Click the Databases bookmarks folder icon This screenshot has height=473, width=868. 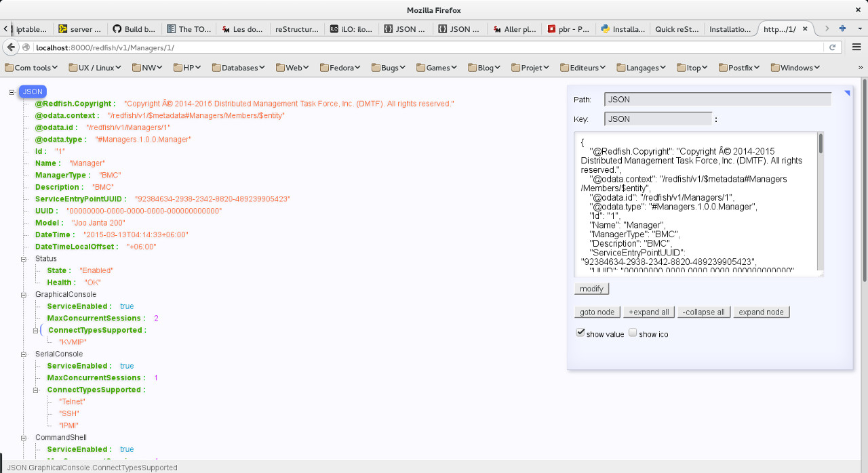pos(216,68)
